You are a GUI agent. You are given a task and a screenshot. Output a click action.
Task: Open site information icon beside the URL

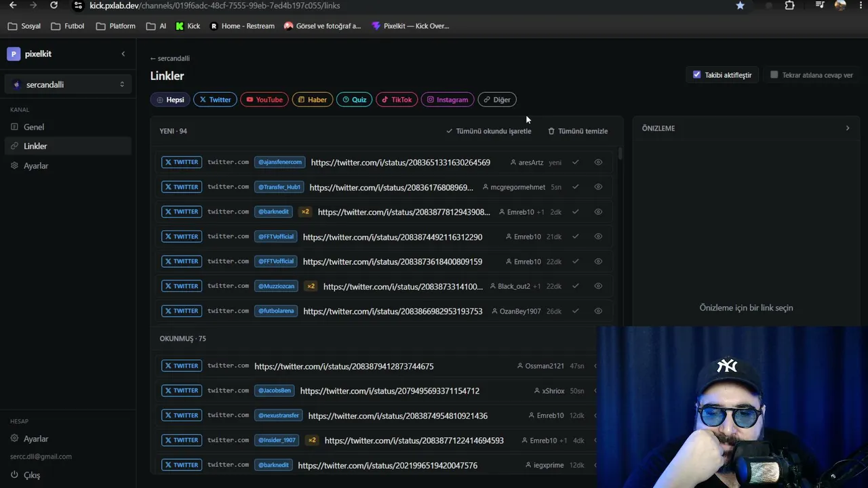(78, 5)
